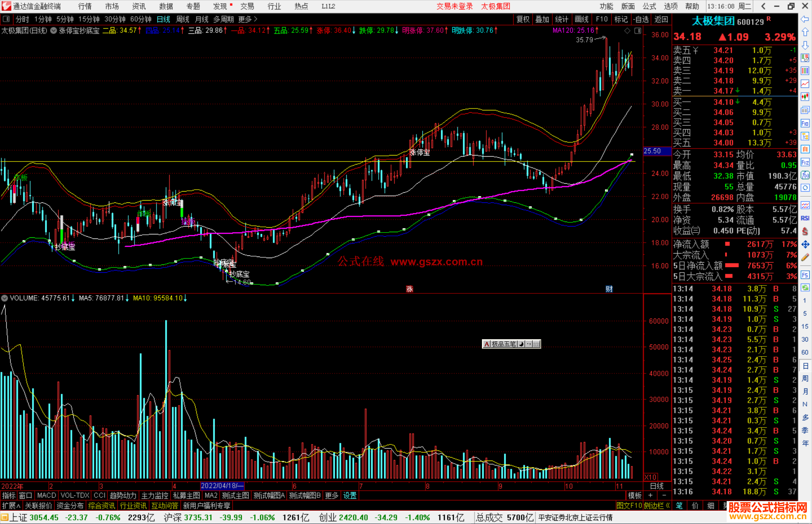Click the candlestick chart sidebar icon

click(x=805, y=97)
